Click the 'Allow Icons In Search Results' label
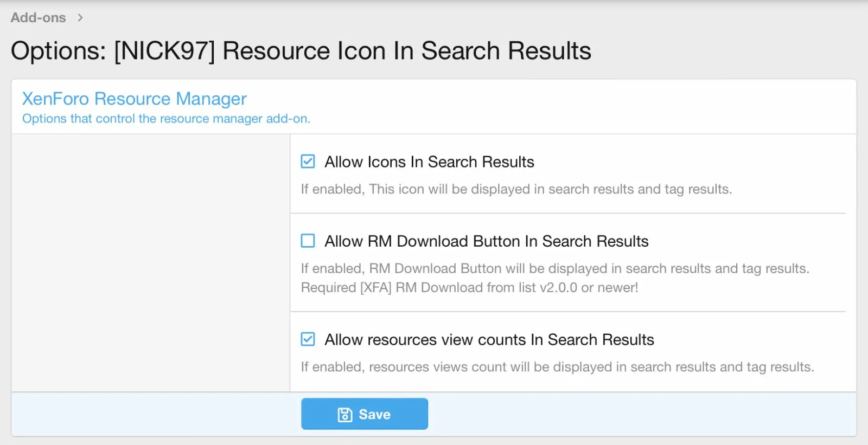The image size is (868, 445). [x=429, y=162]
